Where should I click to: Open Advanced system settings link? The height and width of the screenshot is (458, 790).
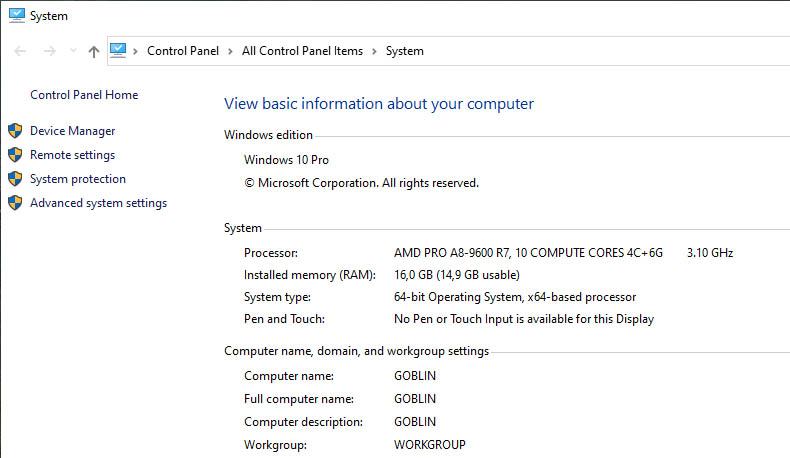(98, 203)
